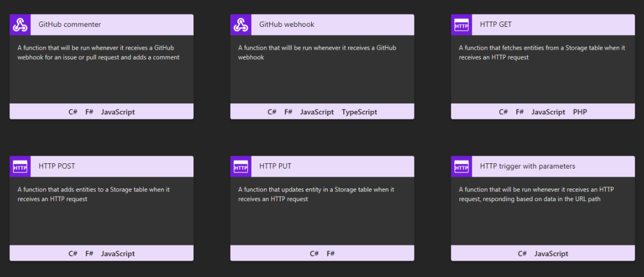Choose C# for HTTP PUT template
644x277 pixels.
point(314,254)
